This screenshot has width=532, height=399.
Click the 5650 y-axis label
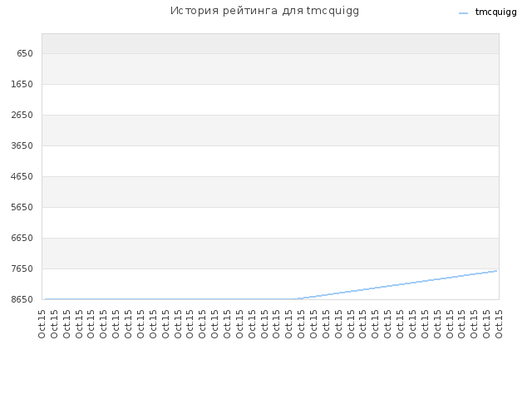point(22,207)
